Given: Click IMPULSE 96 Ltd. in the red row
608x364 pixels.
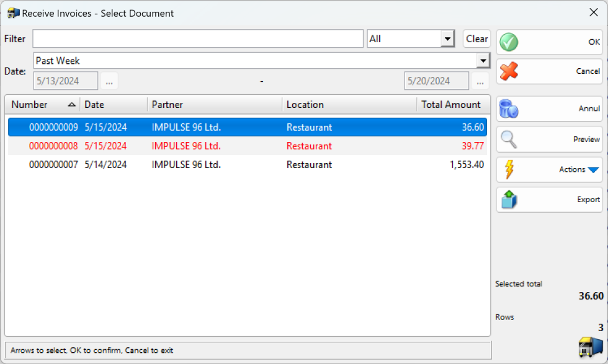Looking at the screenshot, I should pyautogui.click(x=186, y=146).
